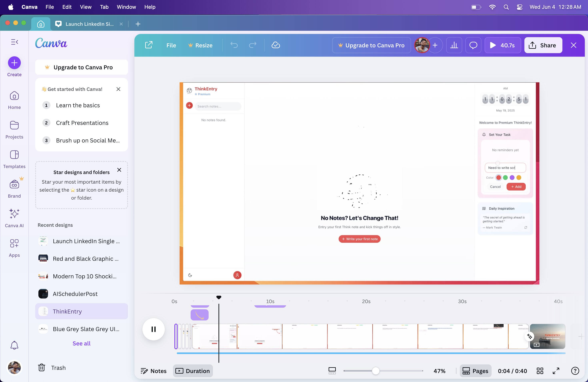The image size is (588, 382).
Task: Open macOS Control Center
Action: click(520, 7)
